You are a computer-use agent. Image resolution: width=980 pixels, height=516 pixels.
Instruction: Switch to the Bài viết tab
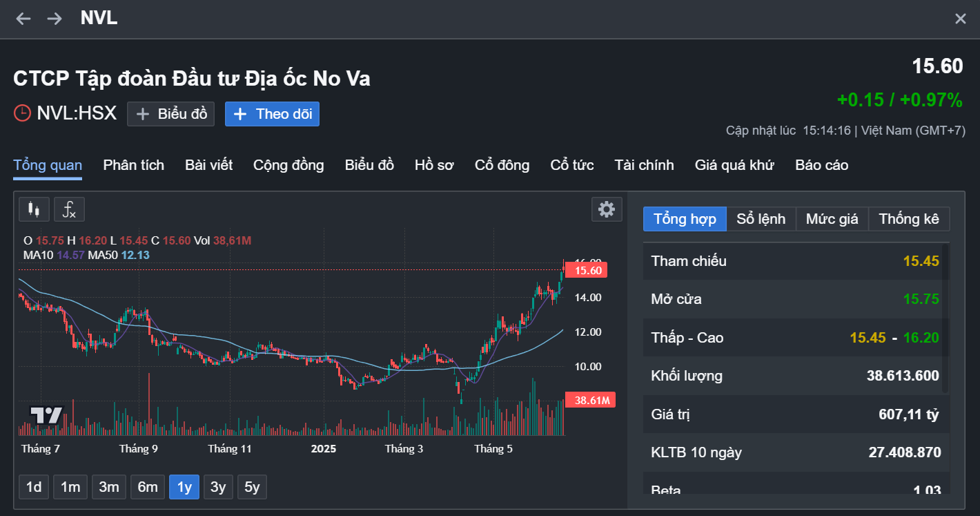[x=208, y=165]
